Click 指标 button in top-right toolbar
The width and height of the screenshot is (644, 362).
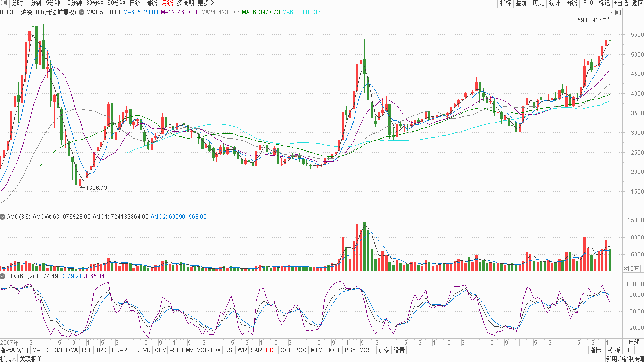point(505,3)
